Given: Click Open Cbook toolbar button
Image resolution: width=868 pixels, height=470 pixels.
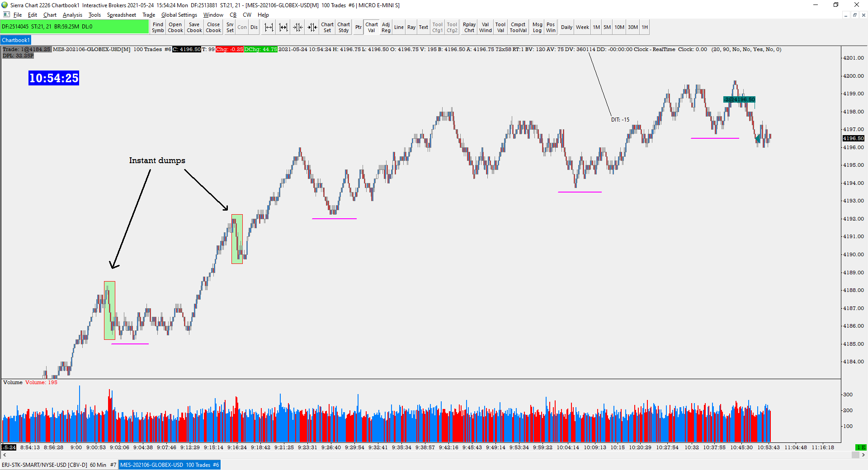Looking at the screenshot, I should pos(175,27).
